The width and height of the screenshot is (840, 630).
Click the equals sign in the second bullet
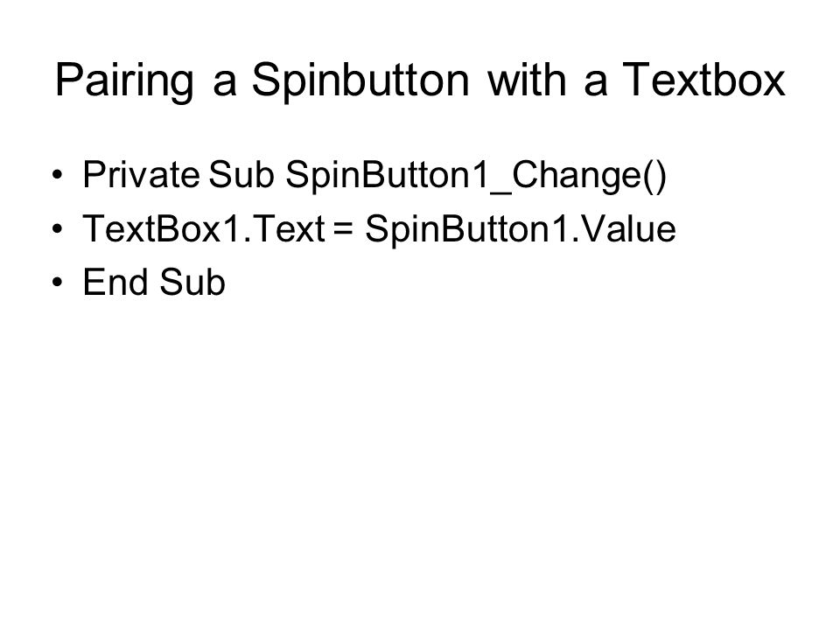tap(343, 229)
